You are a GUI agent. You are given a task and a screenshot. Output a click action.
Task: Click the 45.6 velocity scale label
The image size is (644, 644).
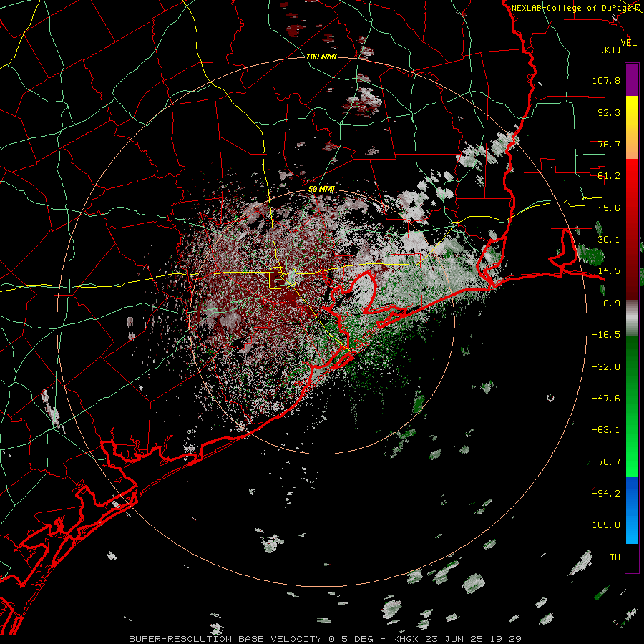(x=609, y=208)
